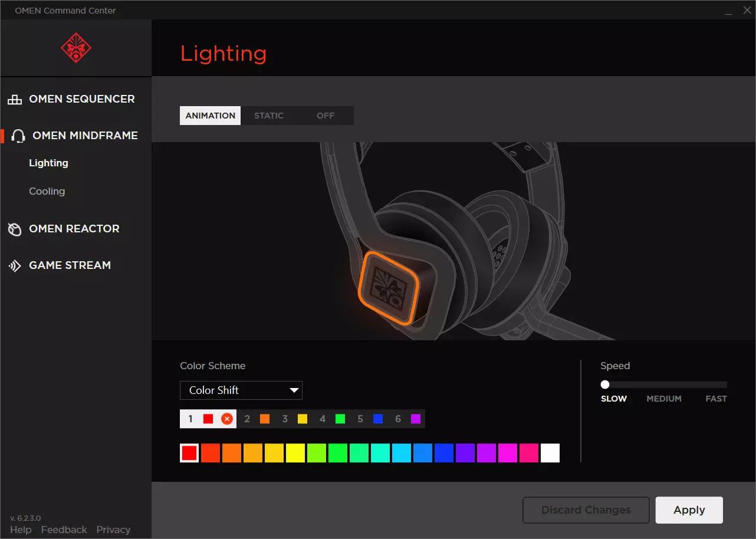Pick the sky cyan palette swatch
The height and width of the screenshot is (539, 756).
pyautogui.click(x=402, y=453)
